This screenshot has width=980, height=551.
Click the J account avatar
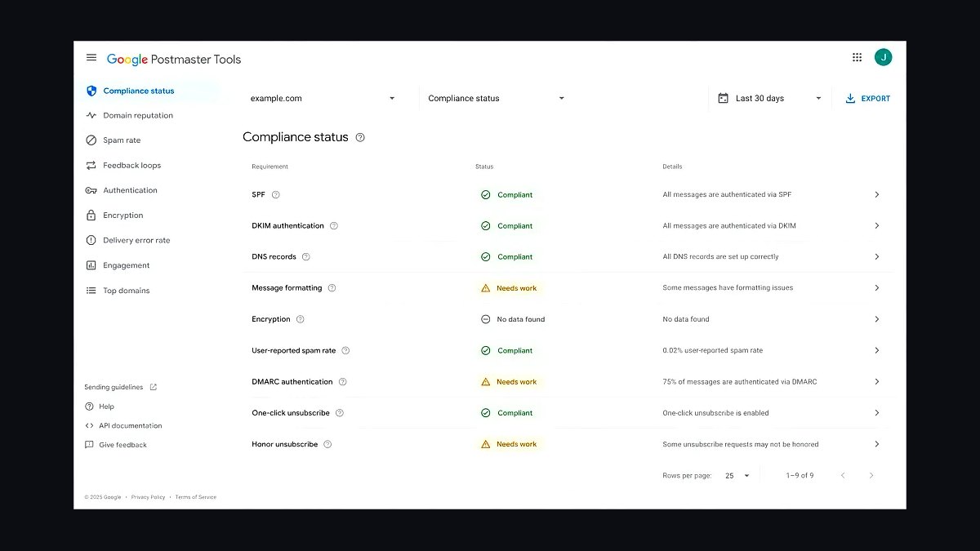tap(883, 57)
